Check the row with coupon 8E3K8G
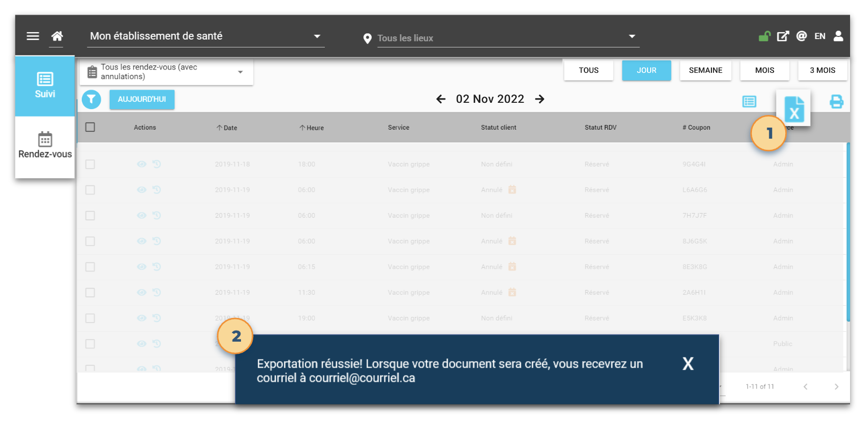This screenshot has width=868, height=426. tap(90, 267)
